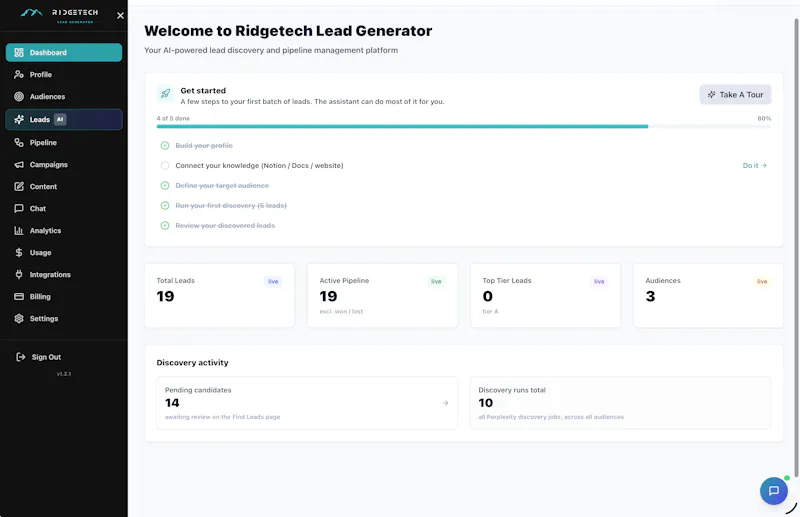Toggle the Define your target audience checkmark
800x517 pixels.
pos(165,185)
